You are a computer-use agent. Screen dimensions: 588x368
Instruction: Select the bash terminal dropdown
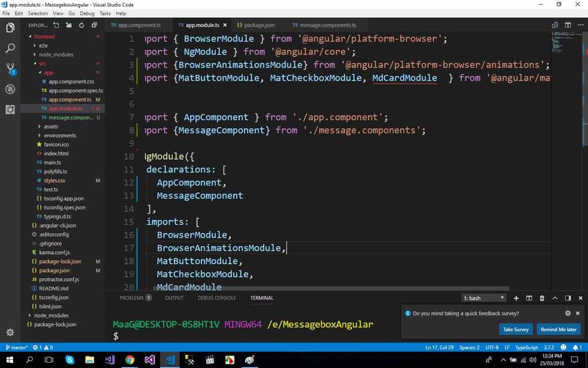point(483,298)
